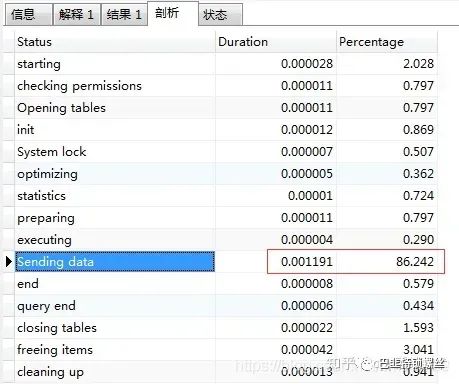Click percentage value 0.579 for end
Screen dimensions: 459x384
click(418, 284)
